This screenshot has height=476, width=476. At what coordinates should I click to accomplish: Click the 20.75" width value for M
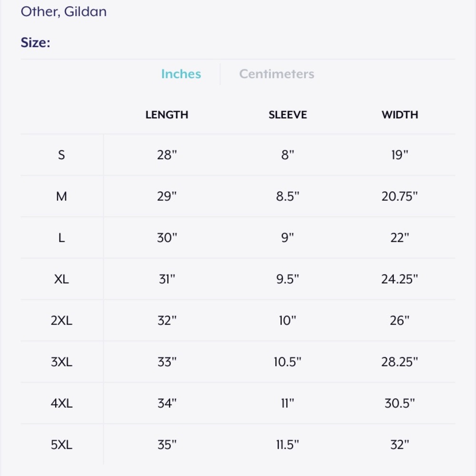[x=399, y=197]
